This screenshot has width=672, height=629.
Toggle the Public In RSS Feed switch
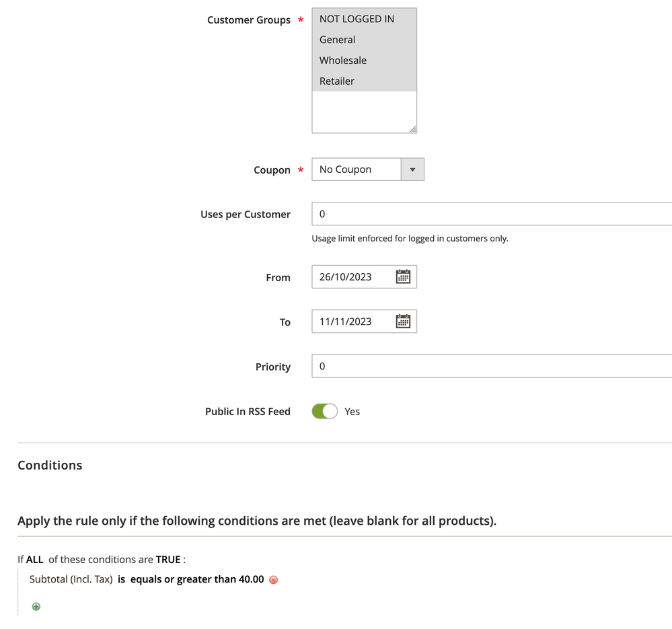[324, 411]
